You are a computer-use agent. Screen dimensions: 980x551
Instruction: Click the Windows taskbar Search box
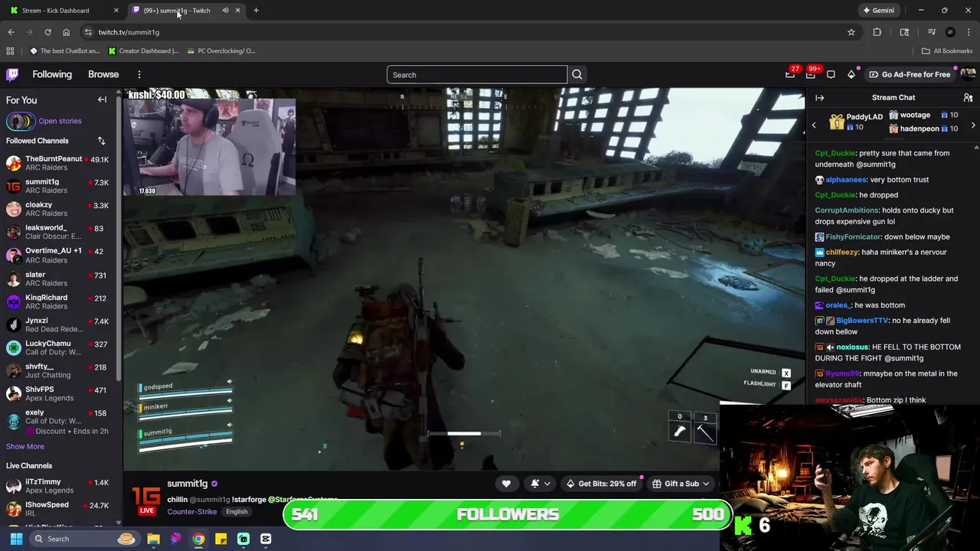(84, 539)
